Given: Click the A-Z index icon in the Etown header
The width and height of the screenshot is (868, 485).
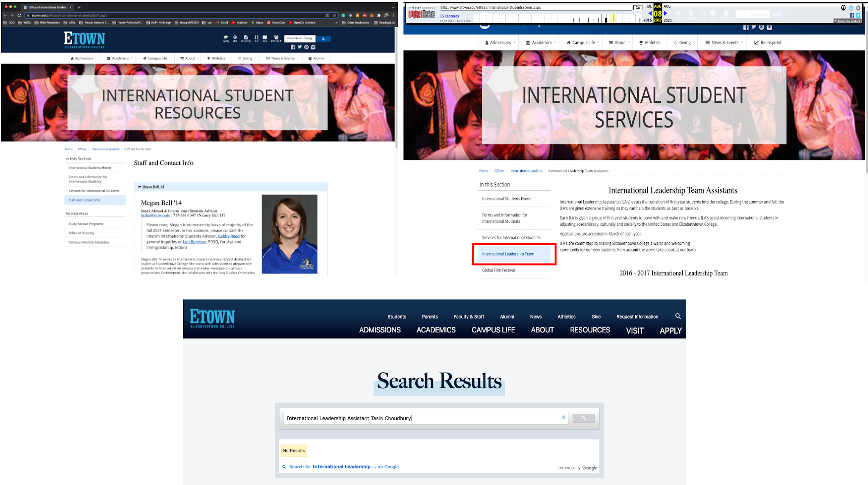Looking at the screenshot, I should click(x=256, y=38).
